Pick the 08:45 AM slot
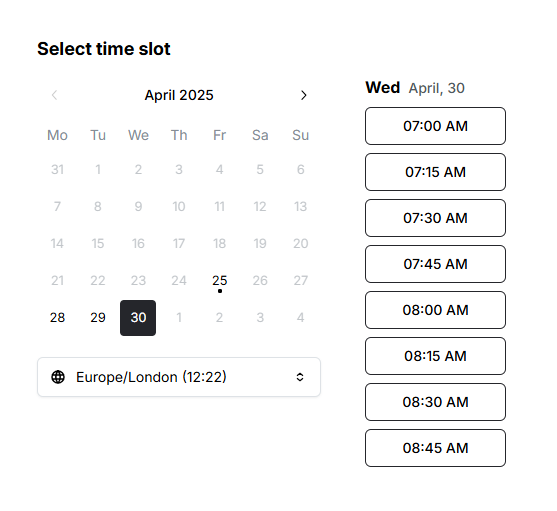The height and width of the screenshot is (511, 557). pos(435,448)
